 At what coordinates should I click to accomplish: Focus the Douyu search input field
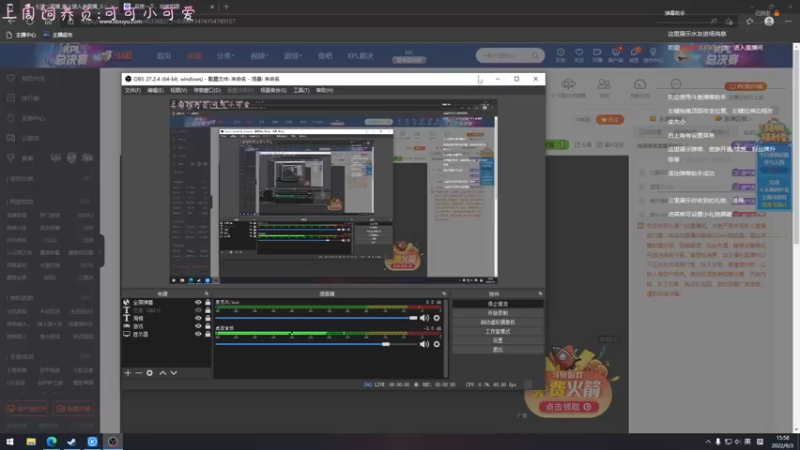coord(504,55)
